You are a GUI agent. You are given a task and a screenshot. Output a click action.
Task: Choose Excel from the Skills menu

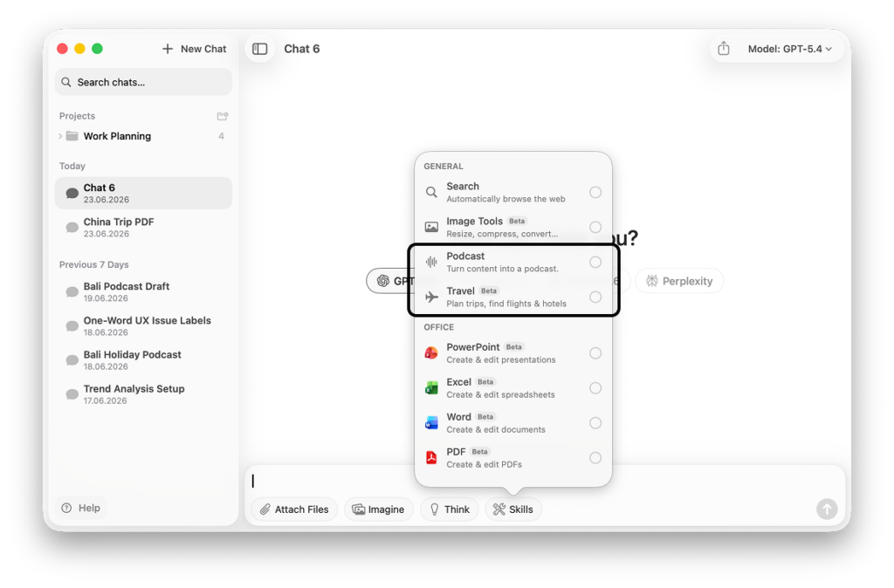coord(513,388)
